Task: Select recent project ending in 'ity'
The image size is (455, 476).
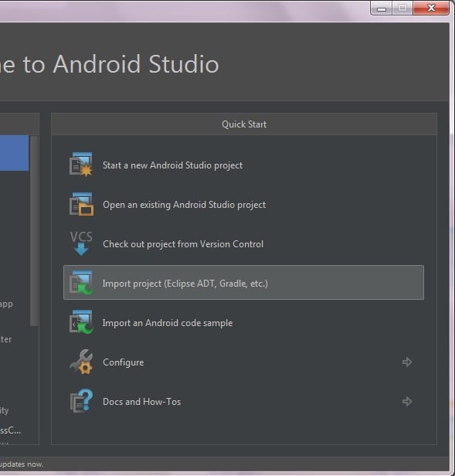Action: [5, 411]
